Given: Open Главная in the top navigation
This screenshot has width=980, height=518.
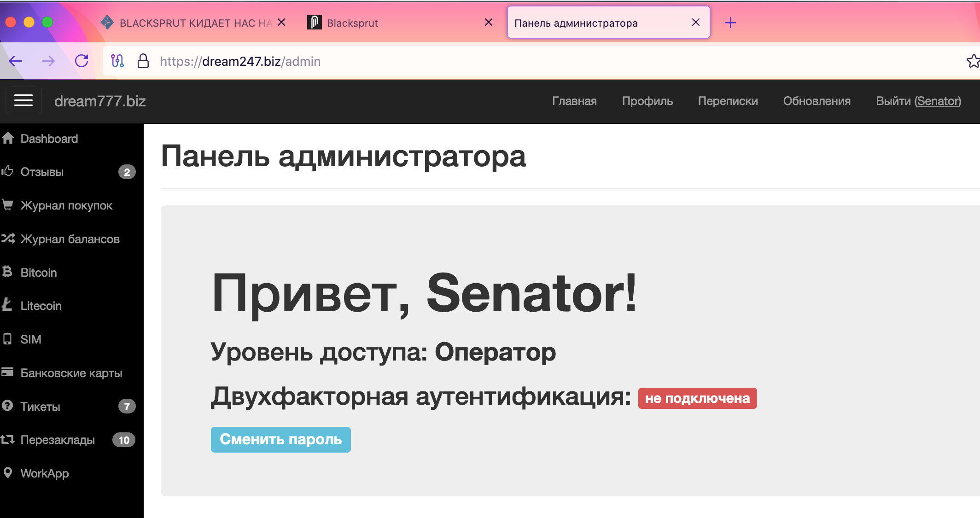Looking at the screenshot, I should point(574,101).
